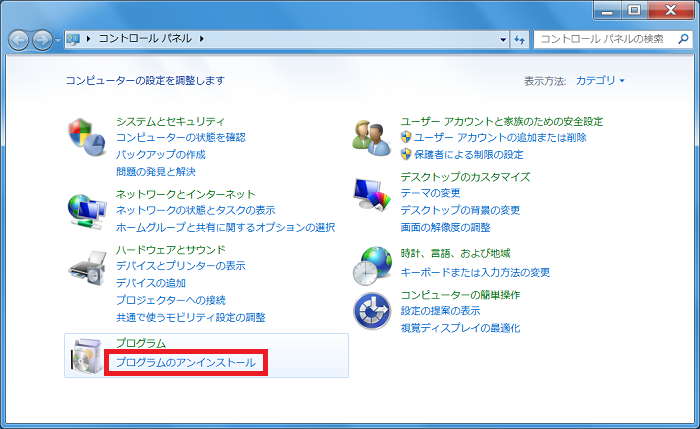The width and height of the screenshot is (700, 429).
Task: Open the プログラム category heading
Action: pyautogui.click(x=141, y=343)
